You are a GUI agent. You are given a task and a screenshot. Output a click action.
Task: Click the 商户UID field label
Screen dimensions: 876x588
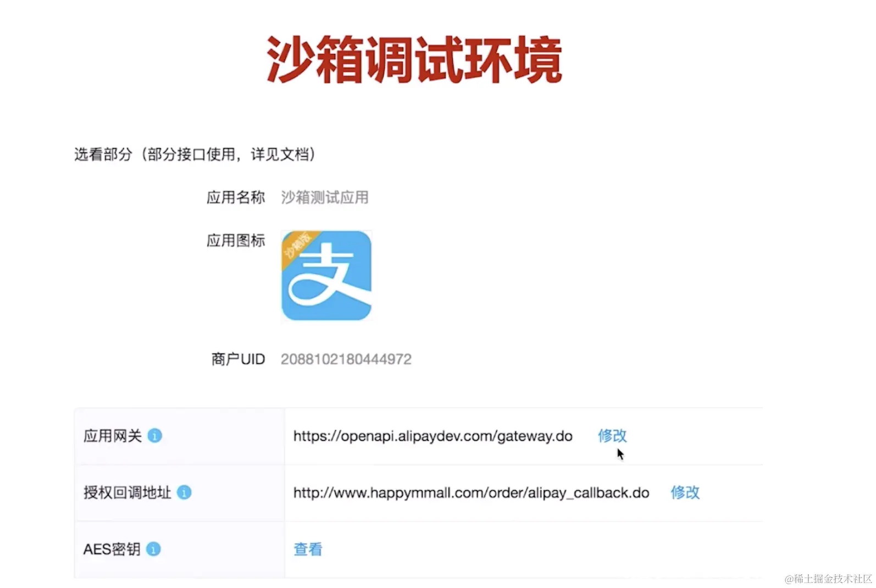pos(238,359)
